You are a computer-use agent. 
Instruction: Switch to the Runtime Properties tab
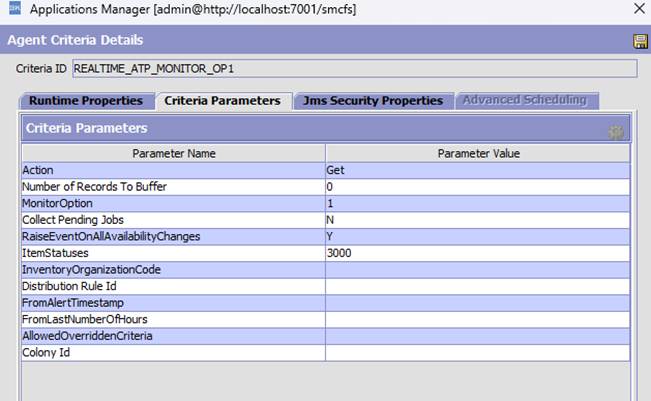click(85, 101)
